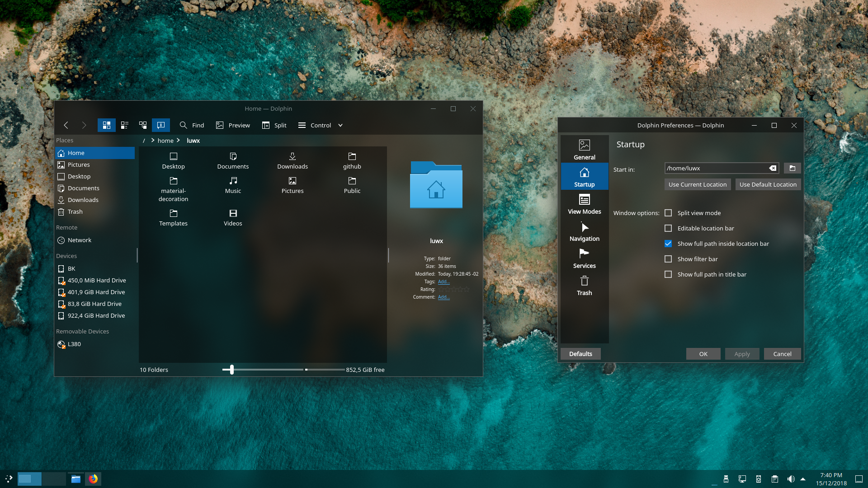The height and width of the screenshot is (488, 868).
Task: Click home in breadcrumb path
Action: click(x=165, y=141)
